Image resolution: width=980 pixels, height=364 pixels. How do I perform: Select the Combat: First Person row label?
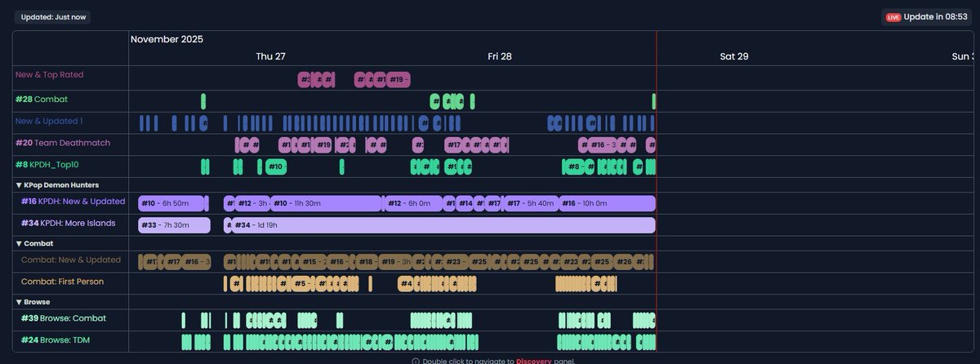point(62,281)
